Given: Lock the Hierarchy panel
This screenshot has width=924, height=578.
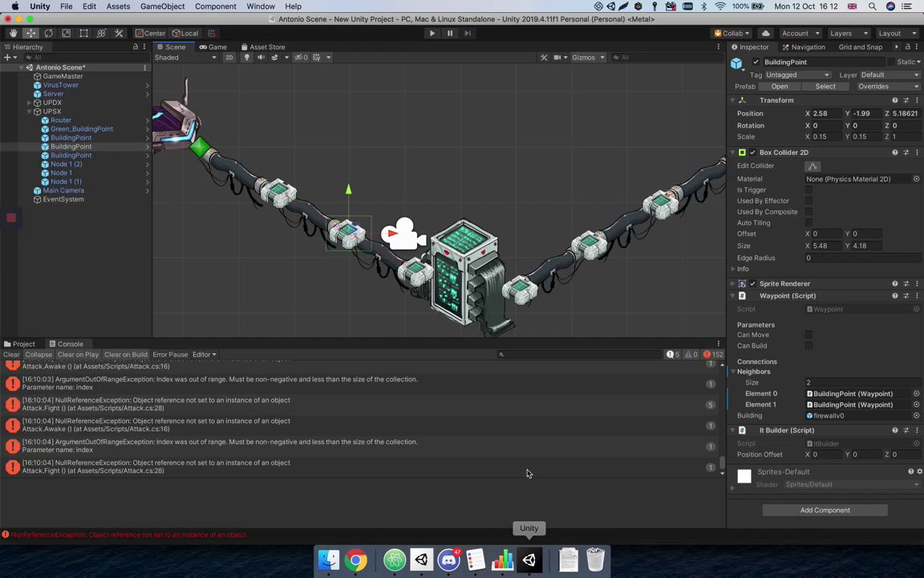Looking at the screenshot, I should pos(136,47).
